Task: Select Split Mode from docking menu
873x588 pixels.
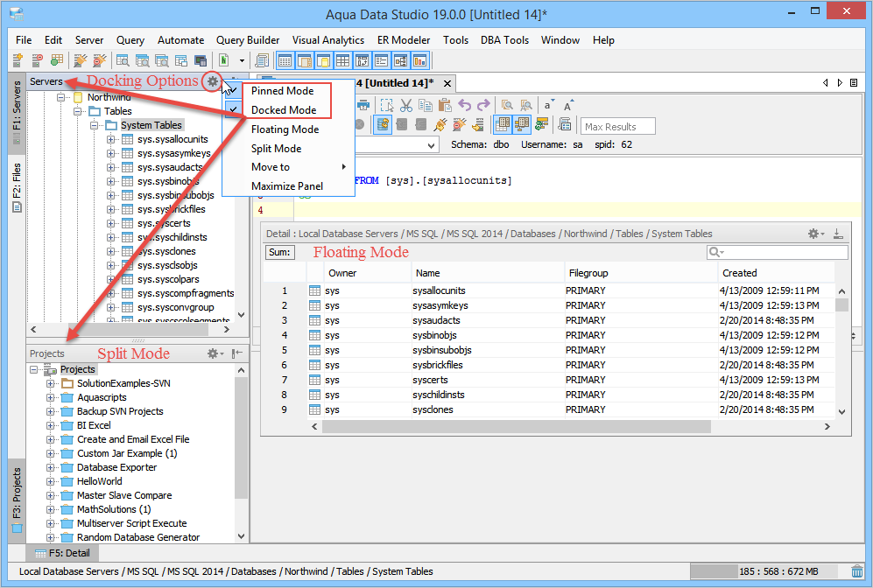Action: tap(276, 149)
